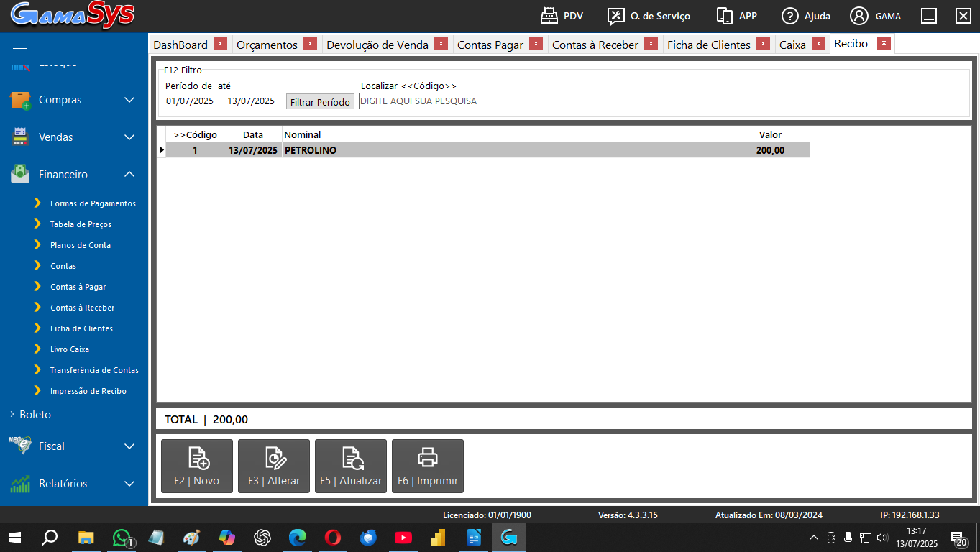Click the APP devices icon

[724, 16]
